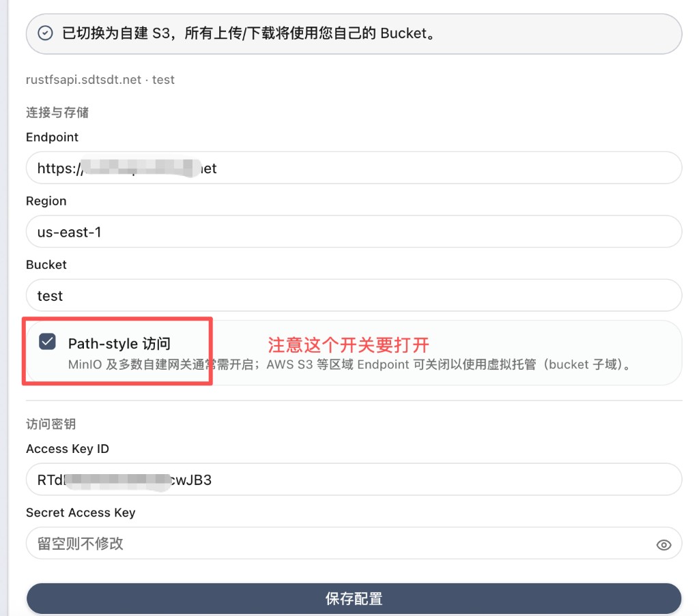This screenshot has width=699, height=616.
Task: Click the MinIO description text under Path-style
Action: point(350,364)
